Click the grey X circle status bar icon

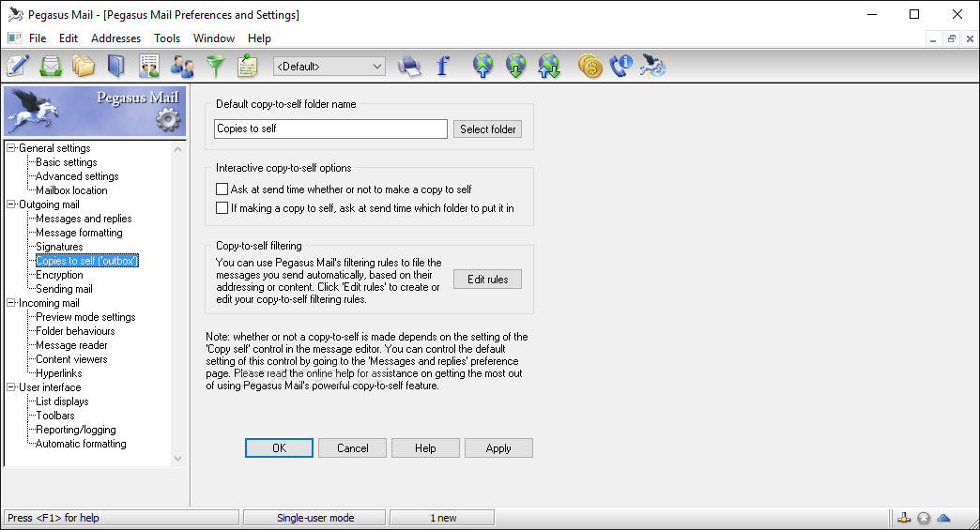click(x=924, y=518)
